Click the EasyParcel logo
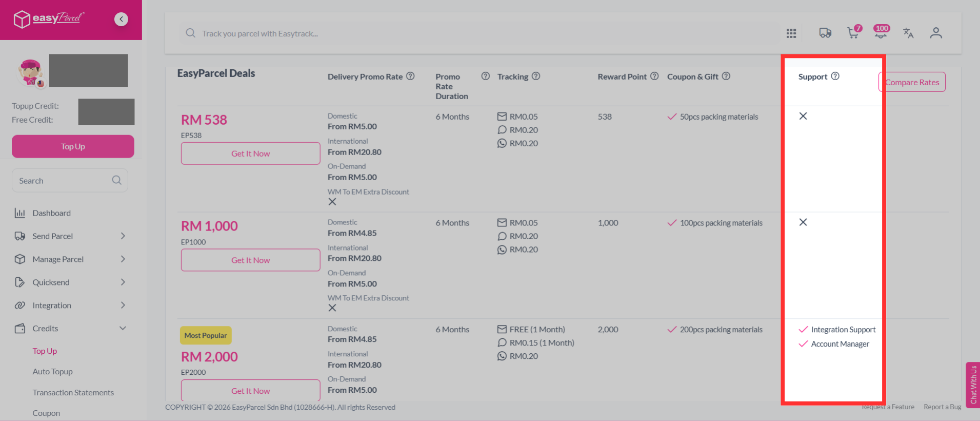 [49, 19]
